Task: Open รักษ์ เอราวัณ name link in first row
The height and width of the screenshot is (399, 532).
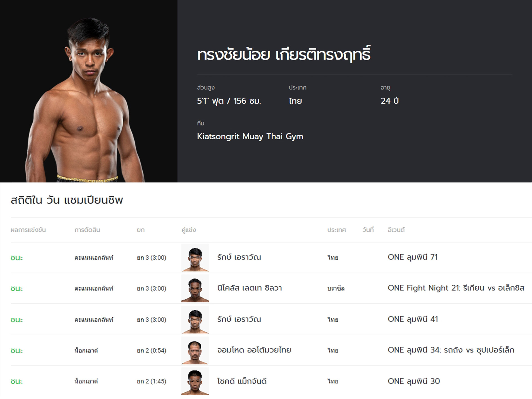Action: pos(239,257)
